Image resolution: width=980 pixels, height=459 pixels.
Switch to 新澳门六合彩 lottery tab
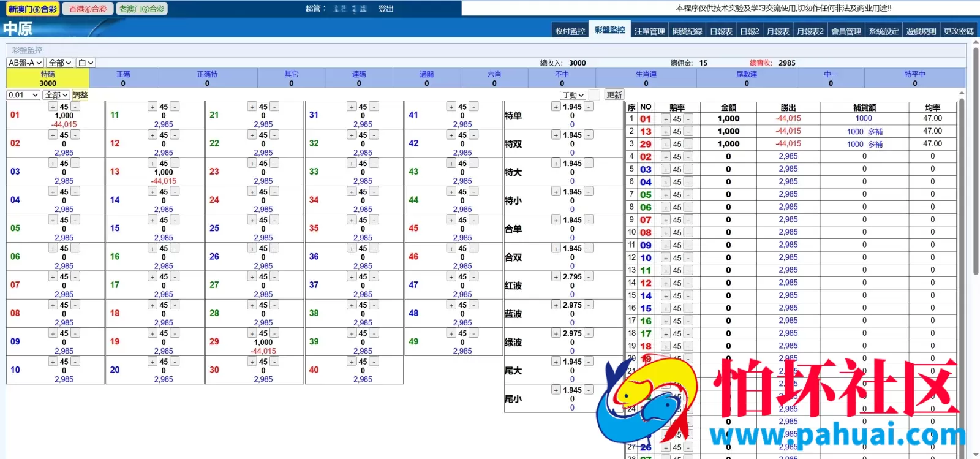32,9
